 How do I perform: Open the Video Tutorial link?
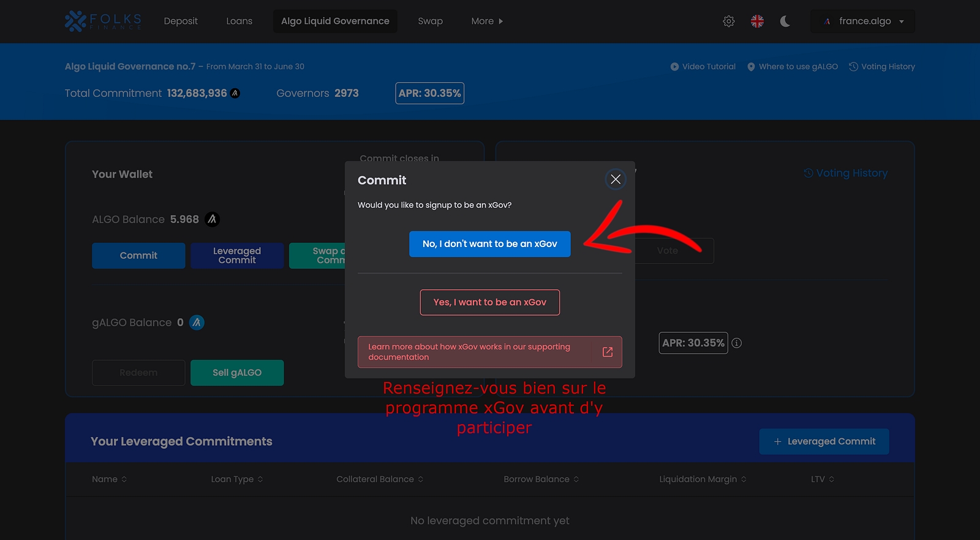coord(703,67)
